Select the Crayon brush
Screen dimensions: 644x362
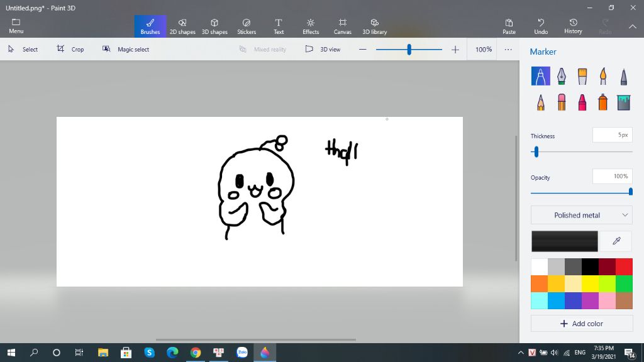point(582,102)
